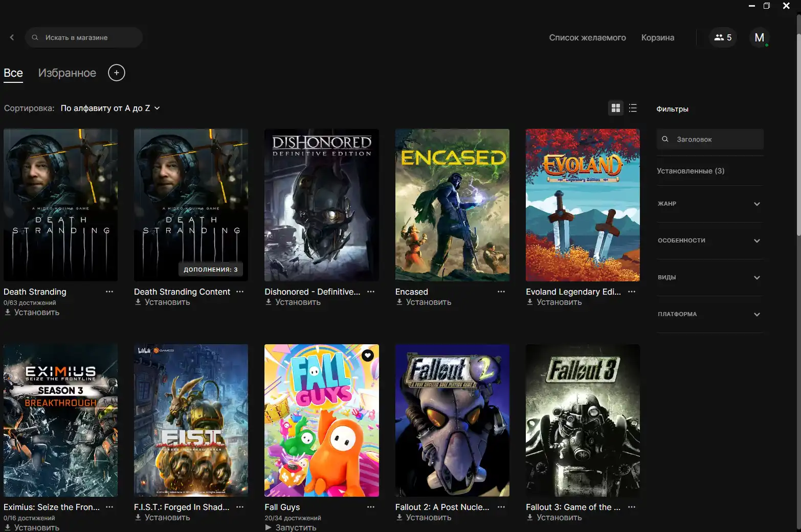Open Death Stranding Content options menu
Image resolution: width=801 pixels, height=532 pixels.
coord(240,292)
